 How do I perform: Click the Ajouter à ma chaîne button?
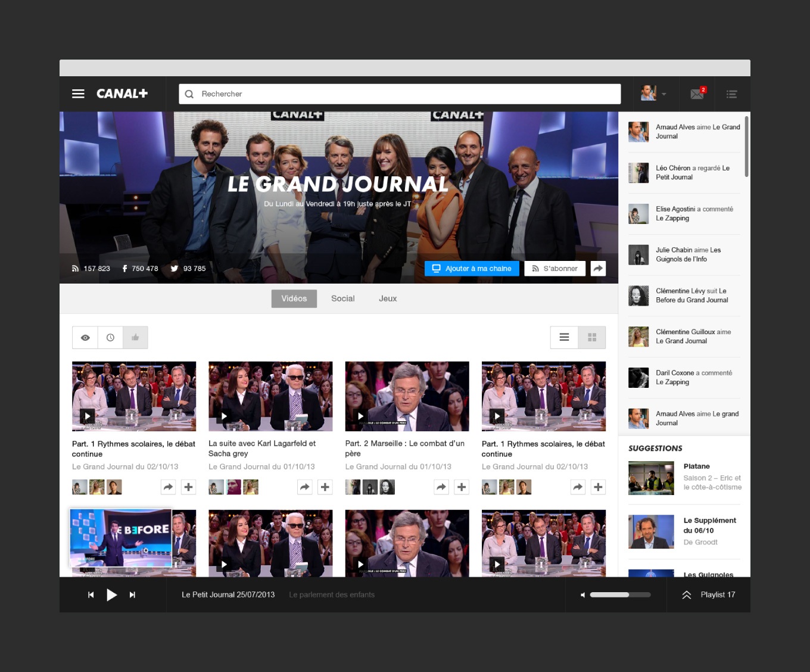point(472,269)
